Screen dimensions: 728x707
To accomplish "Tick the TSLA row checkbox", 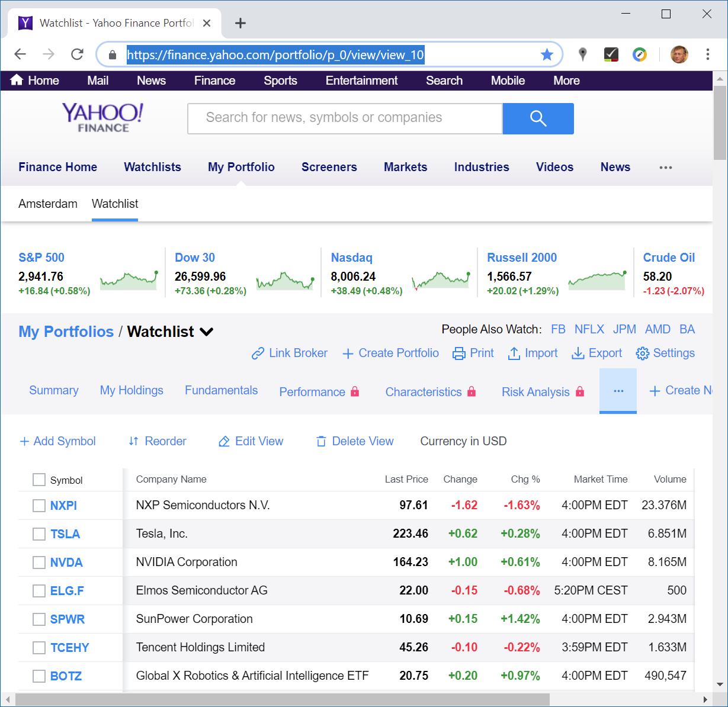I will (x=39, y=534).
